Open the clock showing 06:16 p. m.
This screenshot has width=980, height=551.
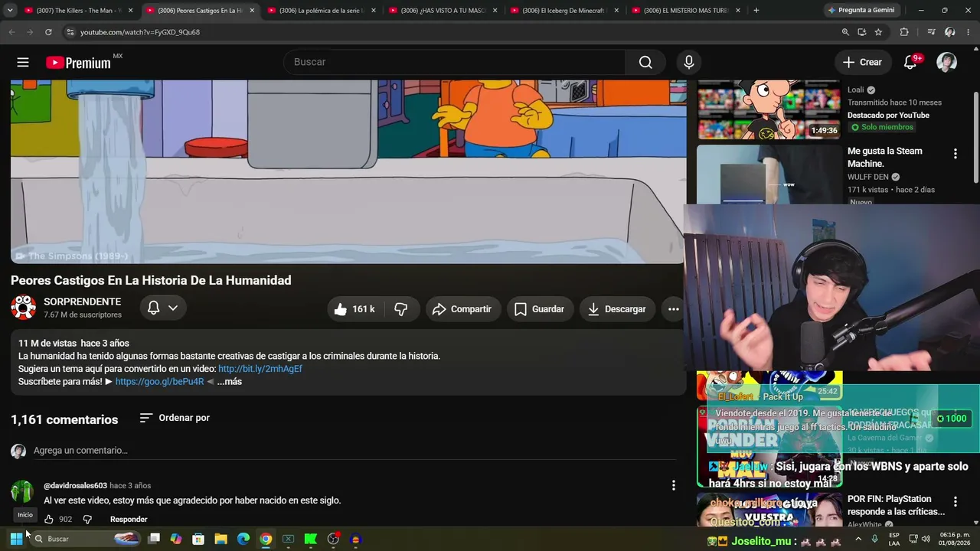pyautogui.click(x=955, y=539)
